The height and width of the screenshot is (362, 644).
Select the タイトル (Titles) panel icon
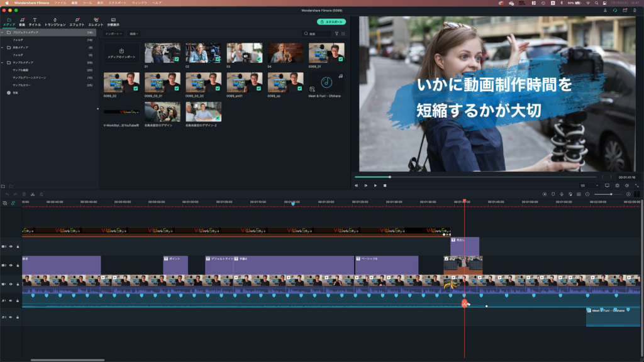click(x=35, y=20)
